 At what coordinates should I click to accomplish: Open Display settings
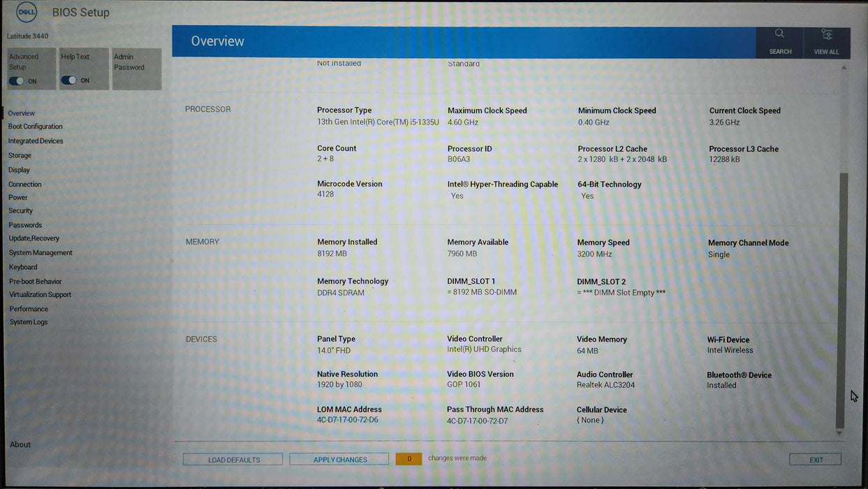point(19,170)
